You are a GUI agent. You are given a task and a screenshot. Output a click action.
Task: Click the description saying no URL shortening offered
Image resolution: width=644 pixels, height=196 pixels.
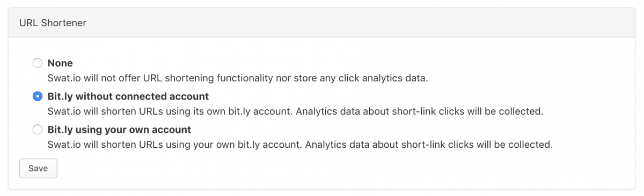click(x=238, y=78)
